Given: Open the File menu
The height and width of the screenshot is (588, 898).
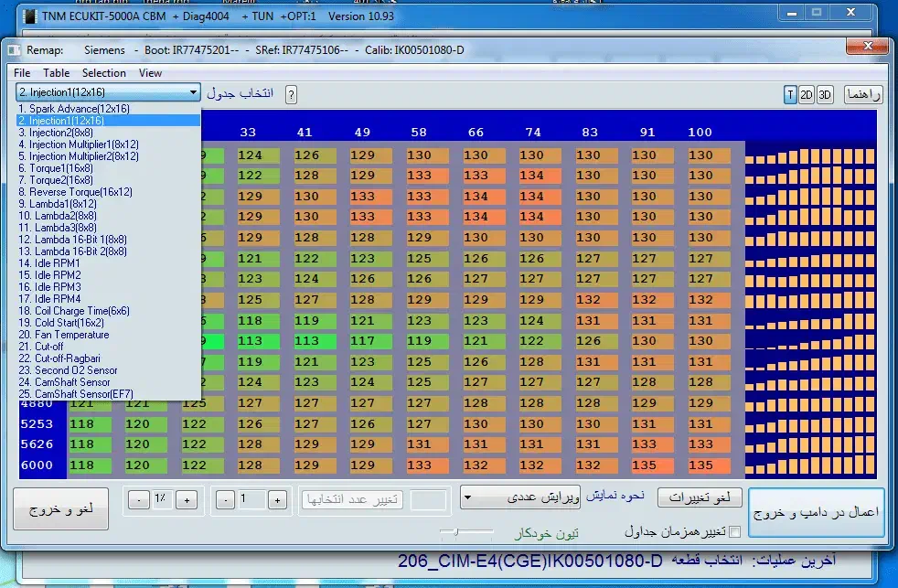Looking at the screenshot, I should (22, 73).
